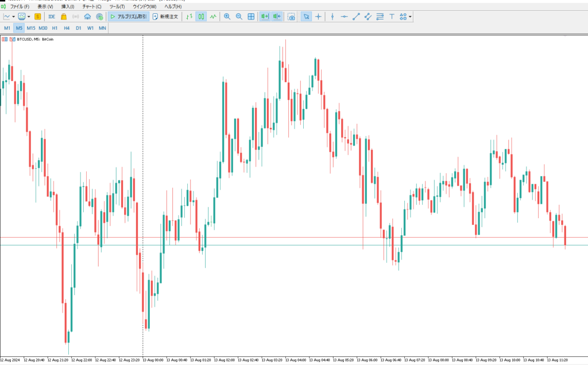This screenshot has width=588, height=365.
Task: Click the アルゴリズム取引 button
Action: click(x=128, y=17)
